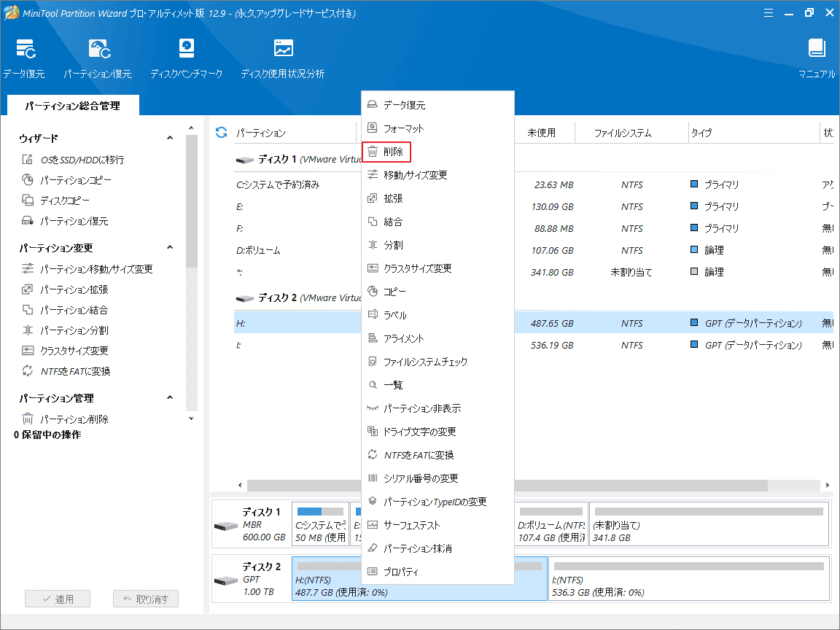The image size is (840, 630).
Task: Click the refresh icon beside パーティション header
Action: (x=221, y=132)
